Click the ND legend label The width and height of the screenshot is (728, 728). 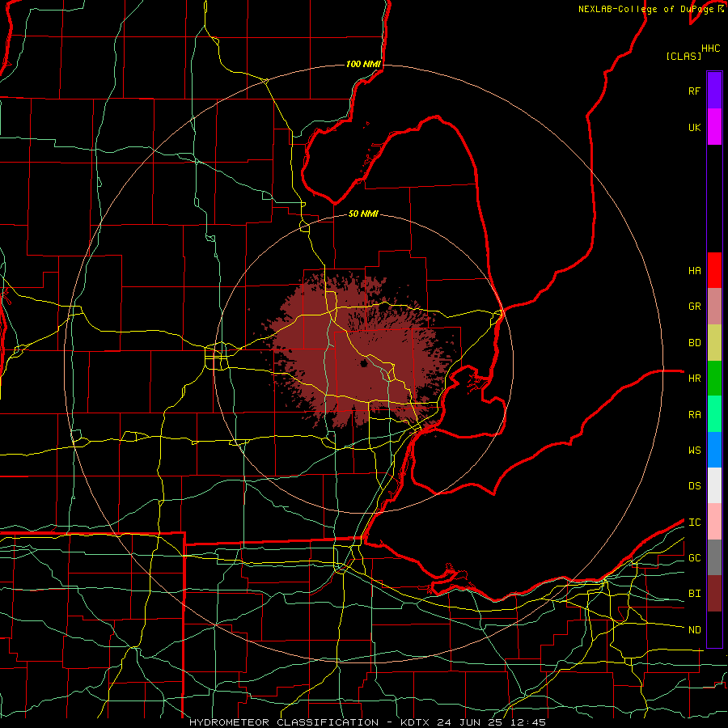click(694, 629)
